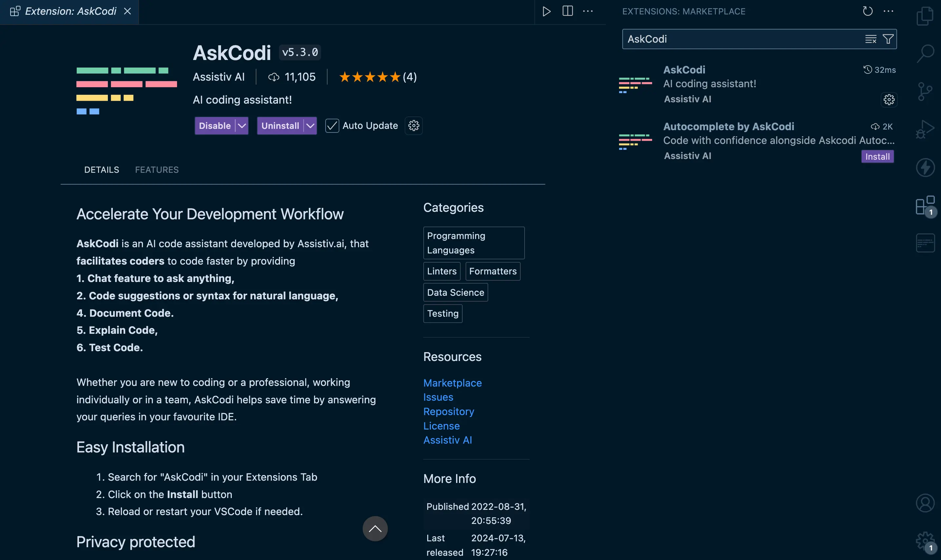Image resolution: width=941 pixels, height=560 pixels.
Task: Clear extensions search results icon
Action: click(x=871, y=39)
